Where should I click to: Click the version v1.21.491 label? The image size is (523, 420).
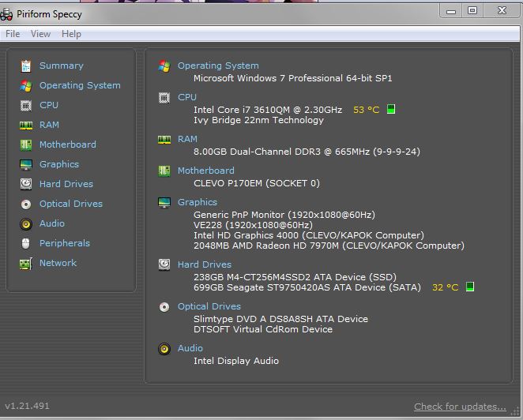click(28, 406)
